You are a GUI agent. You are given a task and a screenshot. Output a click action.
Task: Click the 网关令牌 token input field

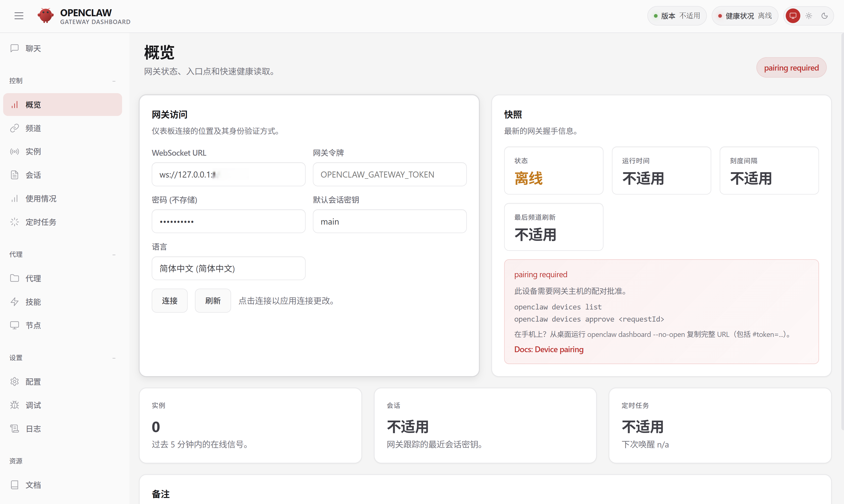click(390, 174)
